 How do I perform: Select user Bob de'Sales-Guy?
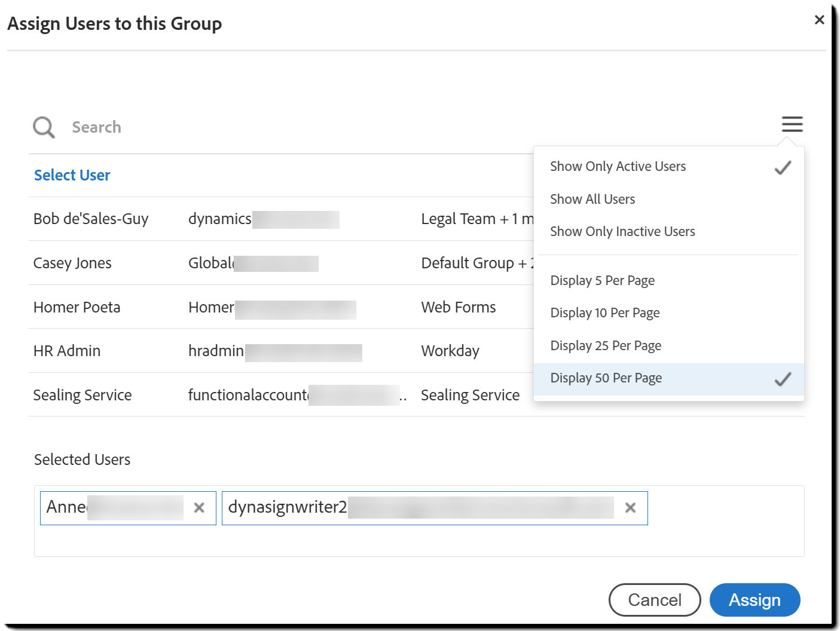pyautogui.click(x=90, y=219)
